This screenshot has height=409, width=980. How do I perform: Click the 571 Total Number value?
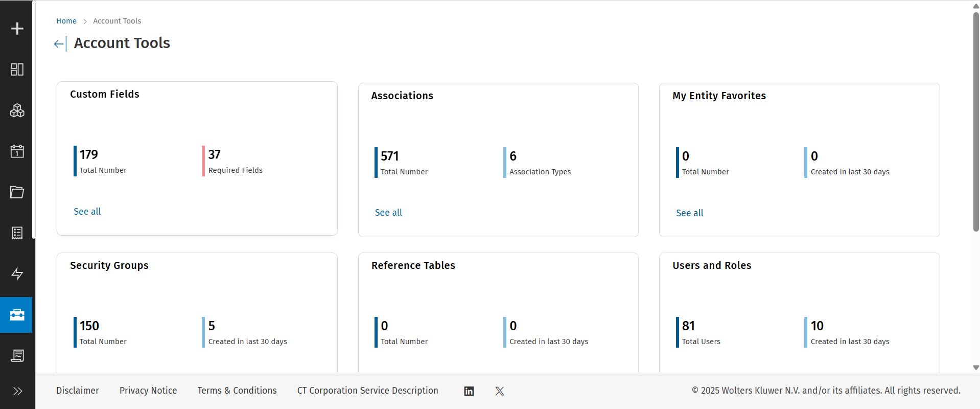390,156
